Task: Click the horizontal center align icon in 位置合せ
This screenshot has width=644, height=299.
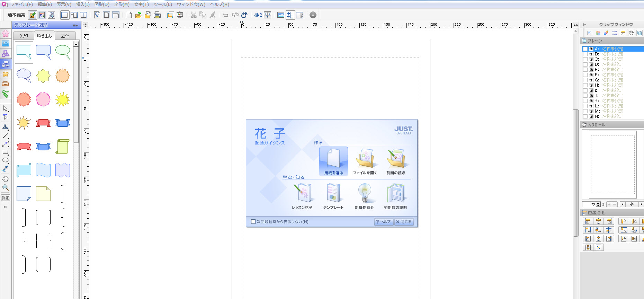Action: (x=598, y=221)
